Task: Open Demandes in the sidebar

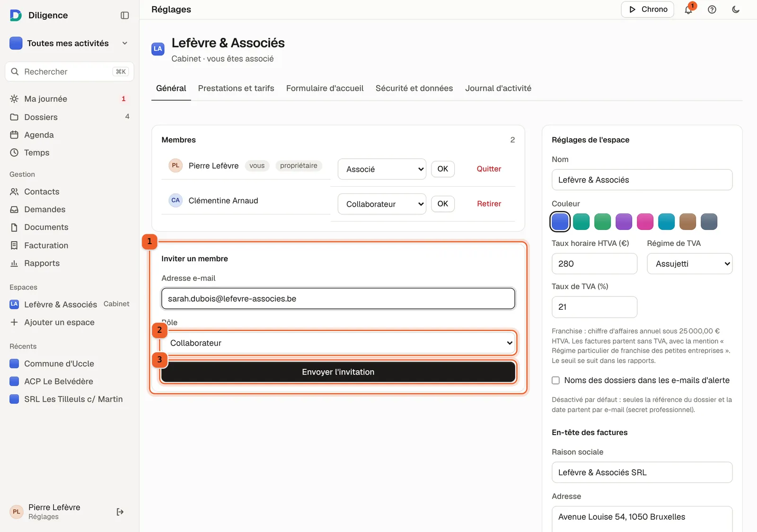Action: (70, 209)
